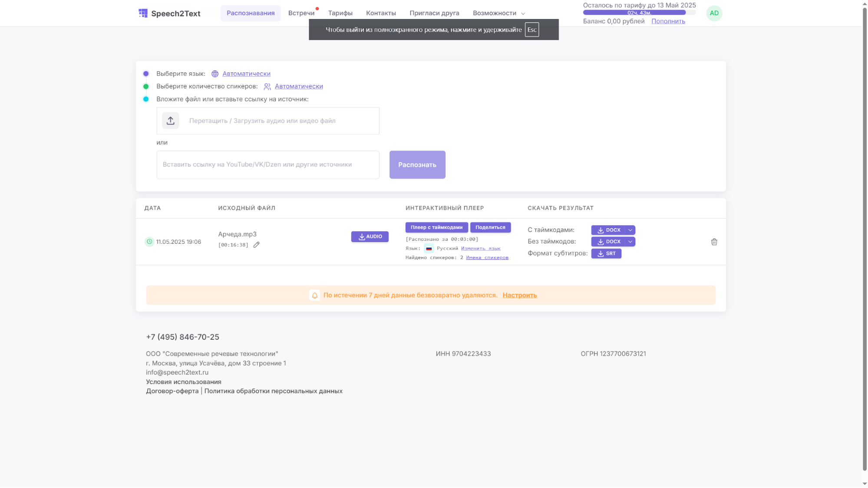The image size is (868, 488).
Task: Expand DOCX format dropdown with timecodes
Action: point(630,230)
